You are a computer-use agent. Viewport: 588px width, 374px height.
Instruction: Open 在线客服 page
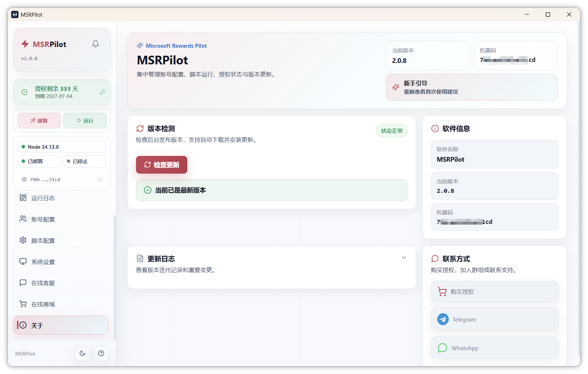(x=60, y=283)
